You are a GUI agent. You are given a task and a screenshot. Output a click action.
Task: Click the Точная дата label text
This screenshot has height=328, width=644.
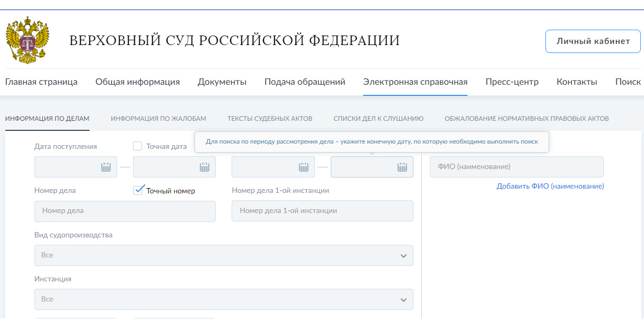[x=166, y=146]
